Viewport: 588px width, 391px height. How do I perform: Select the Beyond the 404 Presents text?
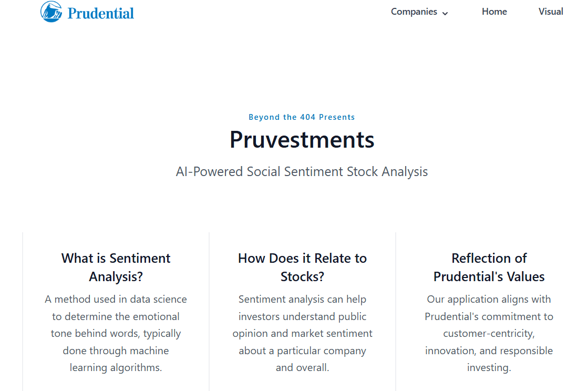pos(302,117)
